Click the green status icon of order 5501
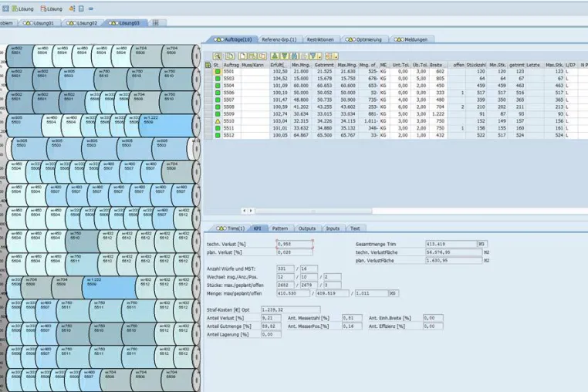 coord(218,72)
